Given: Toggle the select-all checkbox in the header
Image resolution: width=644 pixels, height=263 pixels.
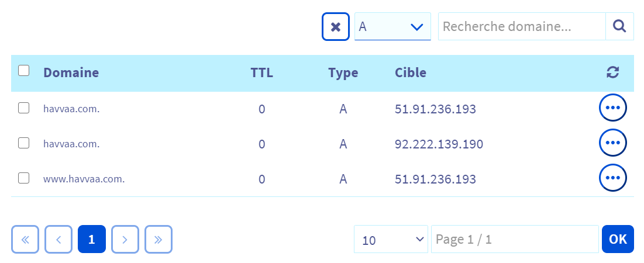Looking at the screenshot, I should 24,71.
